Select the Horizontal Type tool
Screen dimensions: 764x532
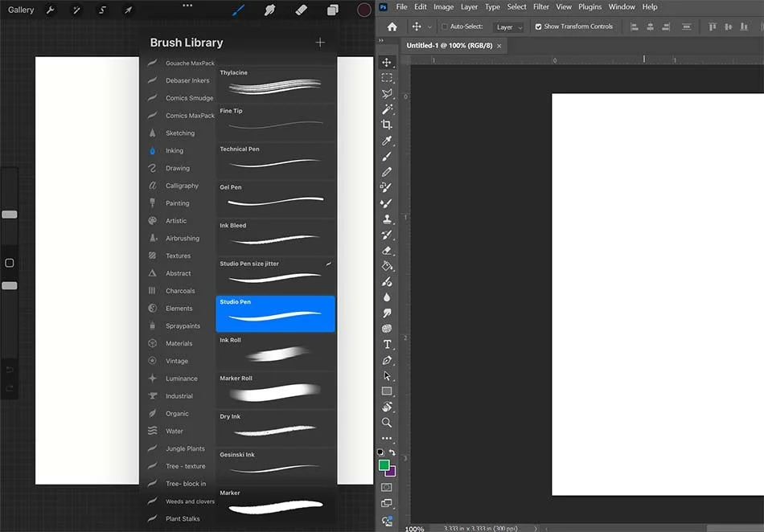387,345
